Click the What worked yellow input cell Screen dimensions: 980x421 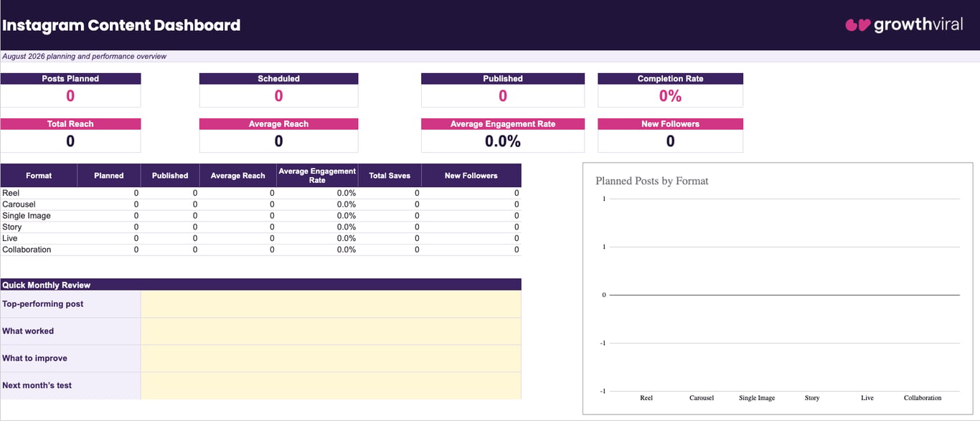(331, 331)
